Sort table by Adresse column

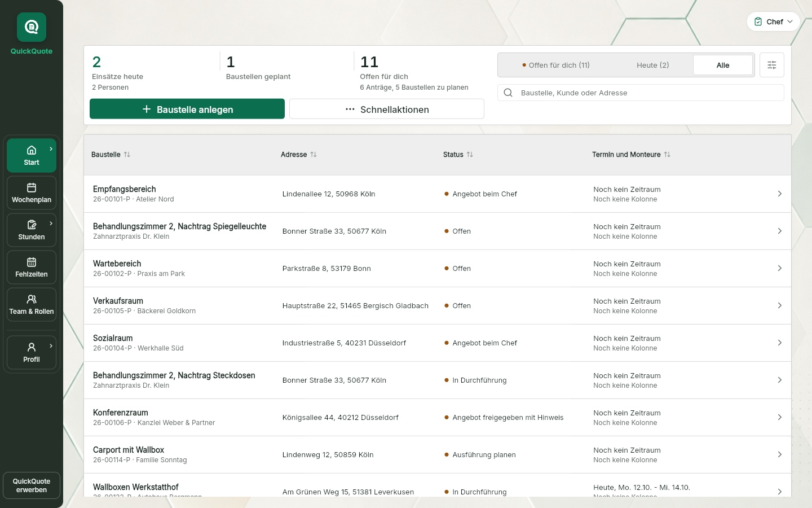(x=299, y=155)
